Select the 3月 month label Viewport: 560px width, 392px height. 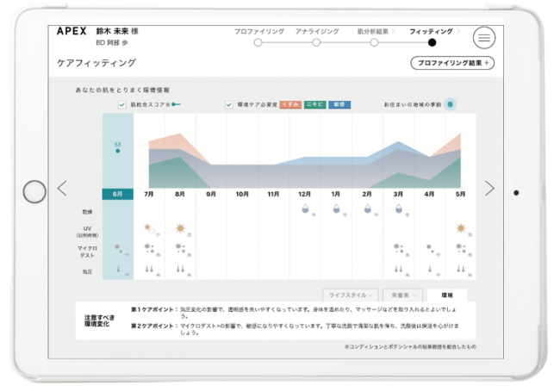[398, 194]
